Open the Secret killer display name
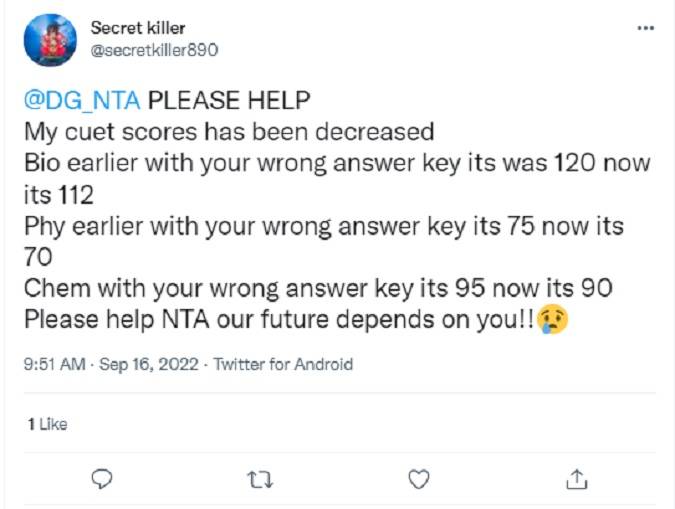Viewport: 675px width, 509px height. click(137, 28)
